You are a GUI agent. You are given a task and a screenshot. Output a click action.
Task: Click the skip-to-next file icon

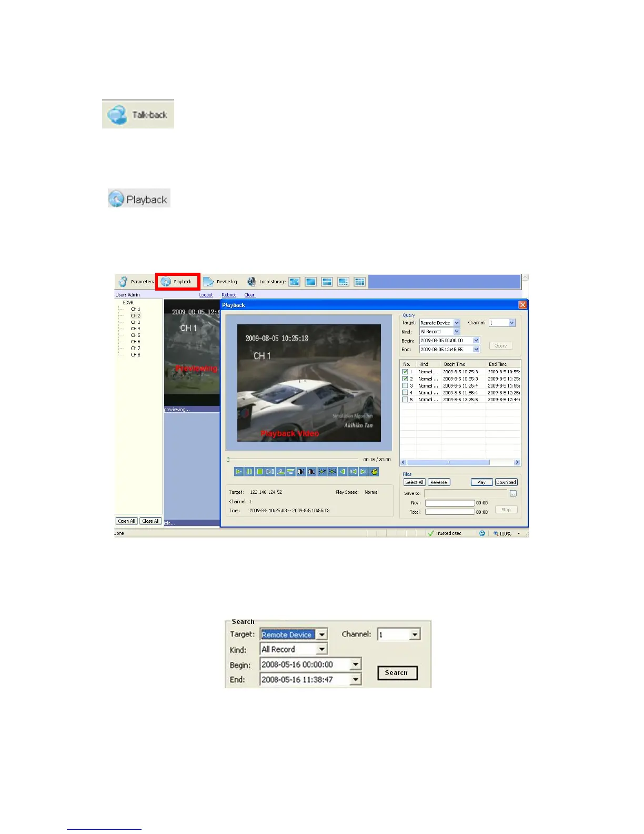click(364, 472)
